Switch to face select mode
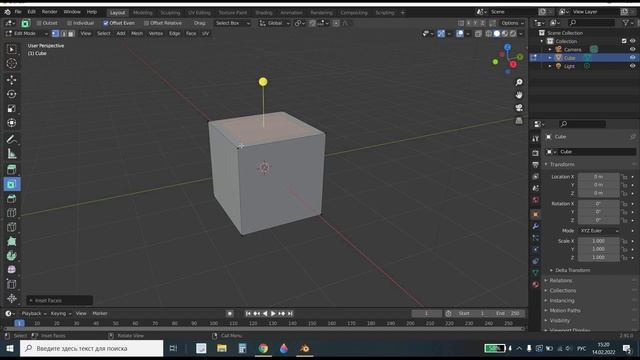Image resolution: width=640 pixels, height=360 pixels. (71, 33)
